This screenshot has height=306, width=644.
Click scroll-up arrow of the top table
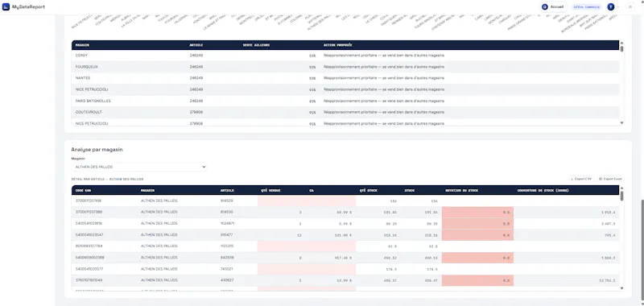coord(621,43)
